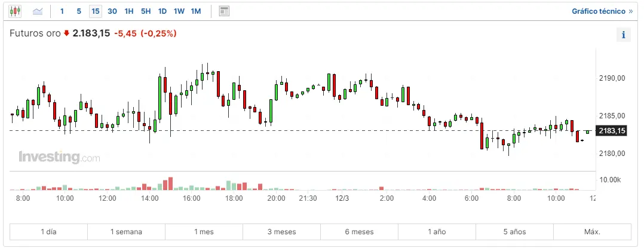This screenshot has width=644, height=251.
Task: Click the 2183,15 current price label
Action: click(x=613, y=131)
